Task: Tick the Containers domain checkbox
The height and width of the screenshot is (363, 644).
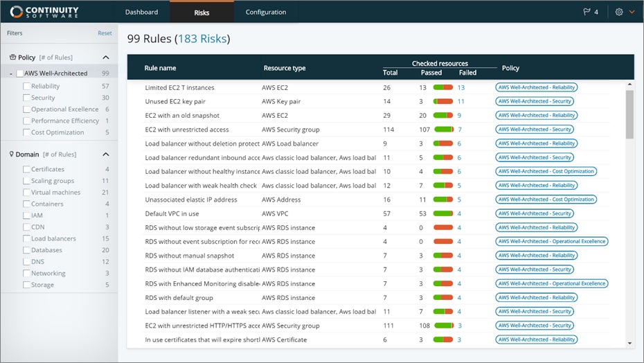Action: click(26, 204)
